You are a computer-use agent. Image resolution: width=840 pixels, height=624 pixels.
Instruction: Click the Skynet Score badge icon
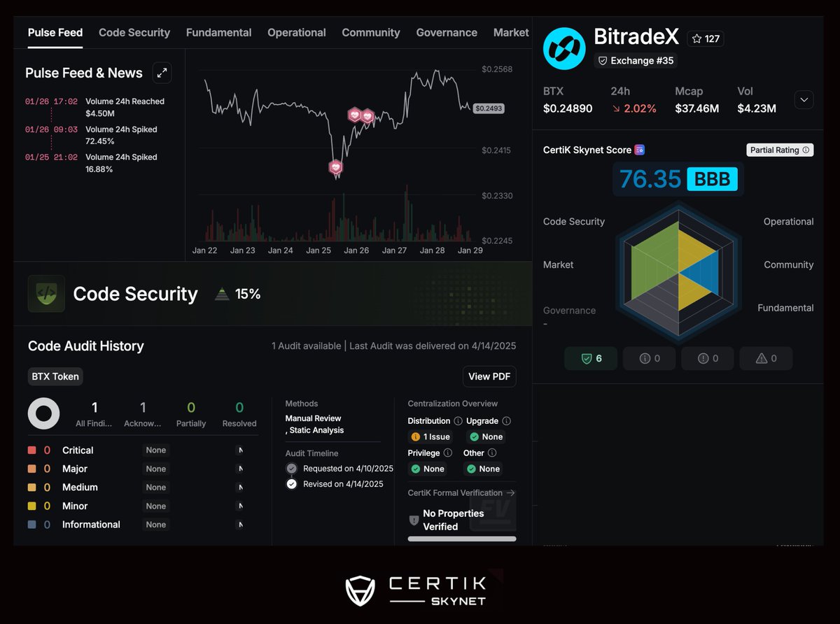[x=639, y=150]
